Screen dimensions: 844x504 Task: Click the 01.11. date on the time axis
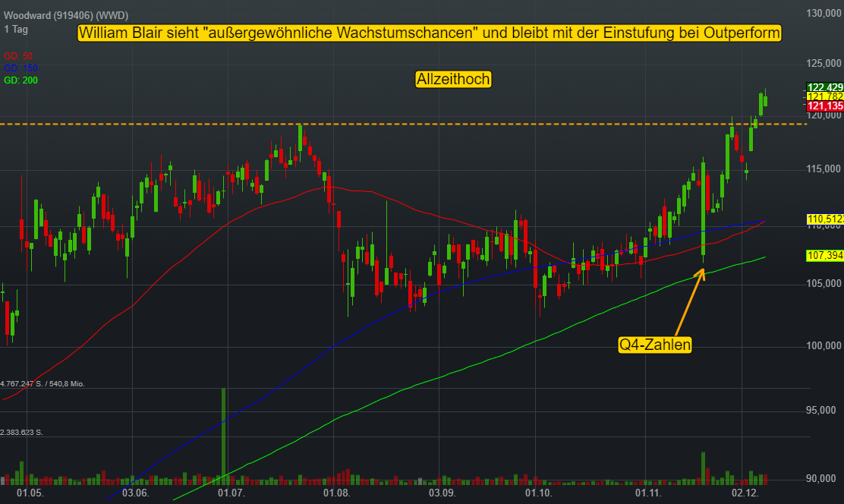[649, 493]
